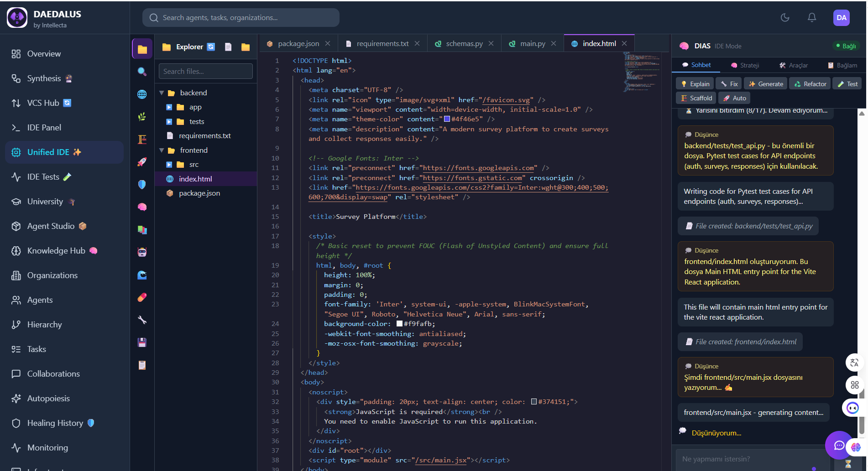Viewport: 868px width, 471px height.
Task: Click the colorful brain floating icon
Action: pyautogui.click(x=856, y=447)
